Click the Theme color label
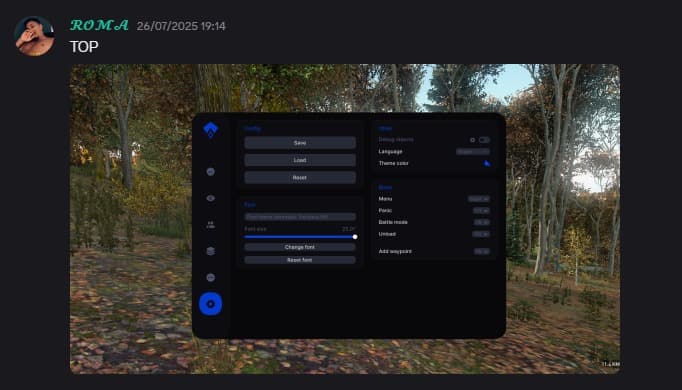 [393, 163]
